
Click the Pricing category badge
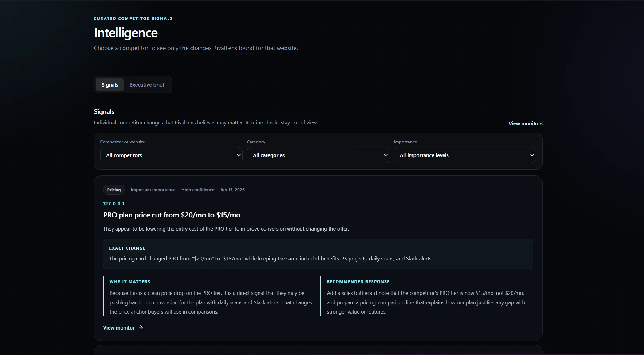coord(114,190)
